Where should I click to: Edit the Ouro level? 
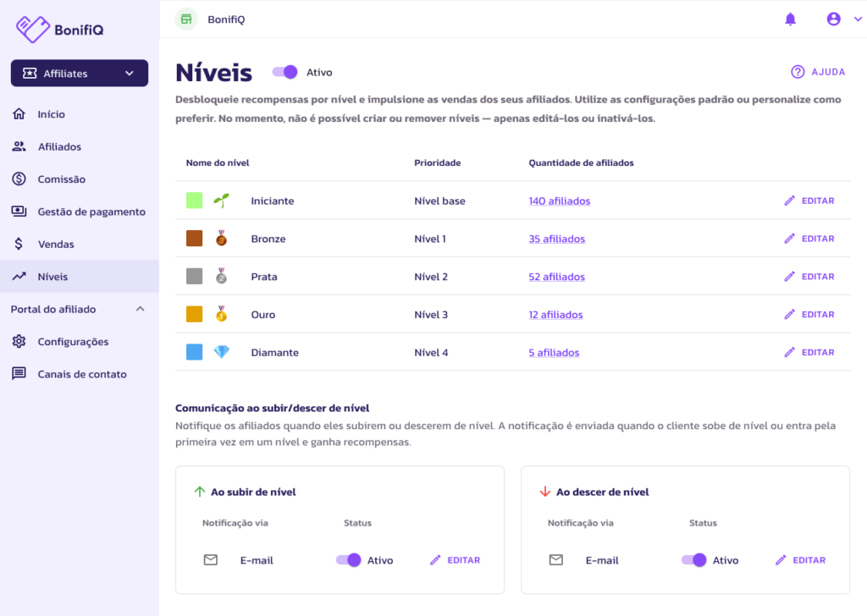[809, 315]
